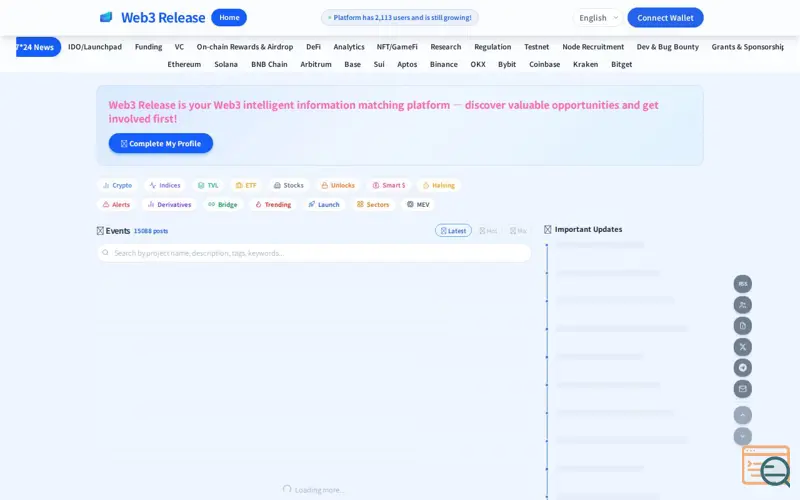Open the document floating icon

click(x=742, y=326)
